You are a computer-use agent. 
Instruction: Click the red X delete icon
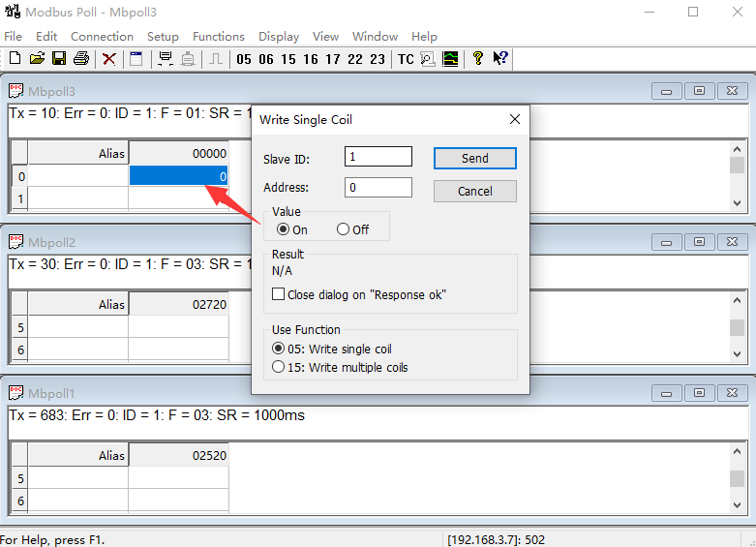(109, 59)
